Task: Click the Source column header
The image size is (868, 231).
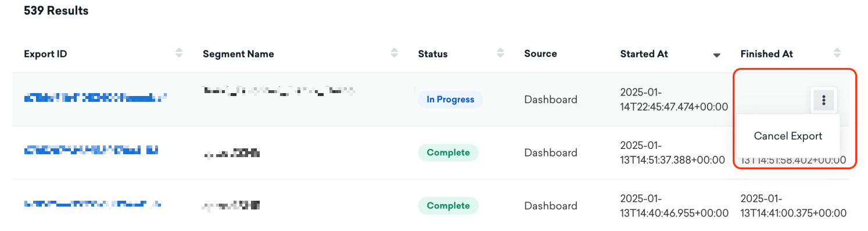Action: point(540,54)
